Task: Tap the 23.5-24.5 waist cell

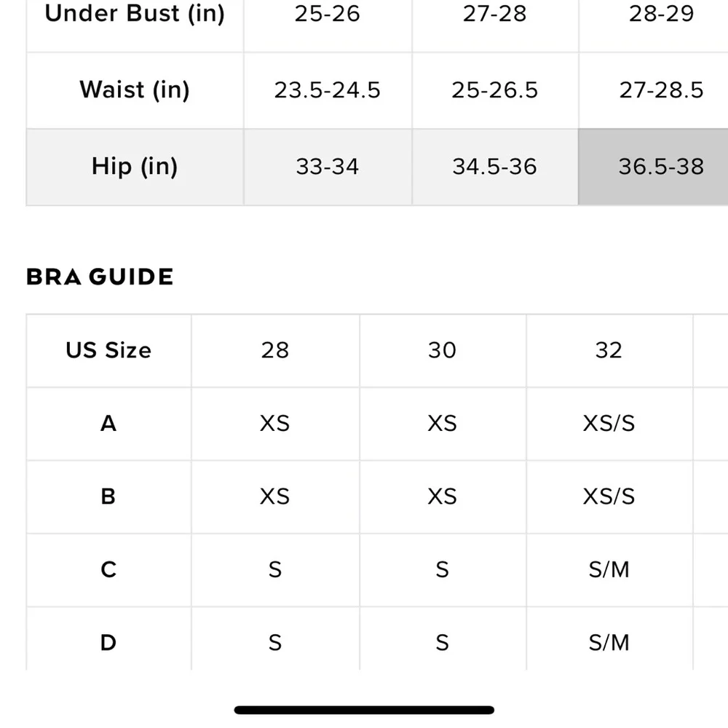Action: (328, 90)
